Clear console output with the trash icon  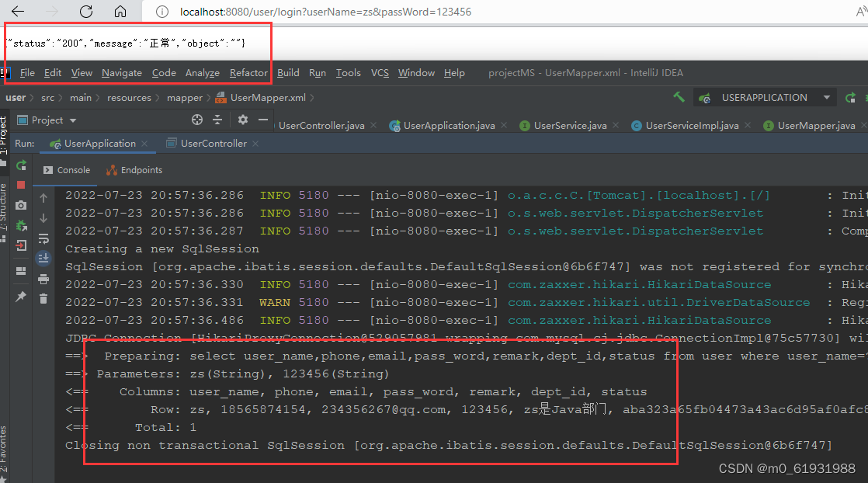click(x=44, y=300)
